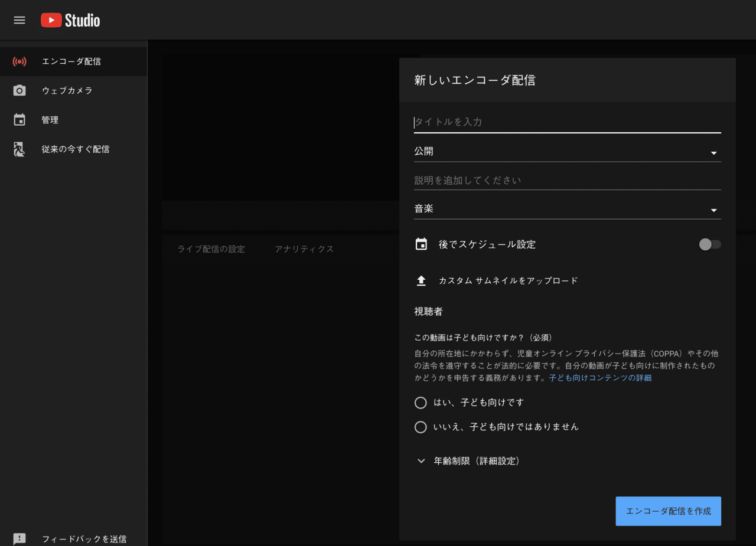756x546 pixels.
Task: Switch to the ライブ配信の設定 tab
Action: [x=211, y=249]
